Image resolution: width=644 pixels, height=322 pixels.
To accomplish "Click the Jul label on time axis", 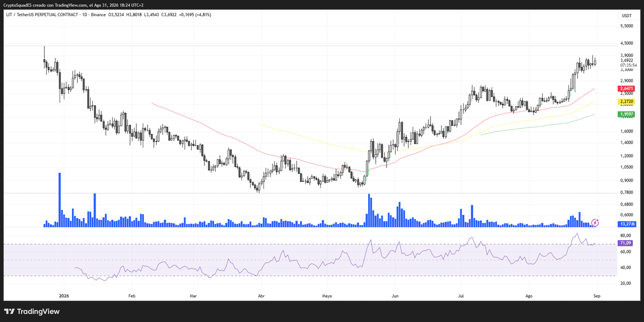I will (460, 296).
